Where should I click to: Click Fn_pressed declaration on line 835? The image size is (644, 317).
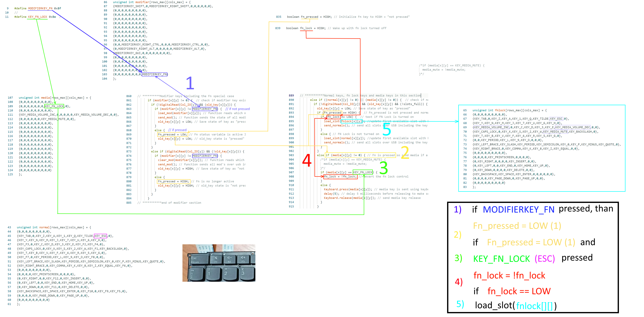[x=310, y=17]
